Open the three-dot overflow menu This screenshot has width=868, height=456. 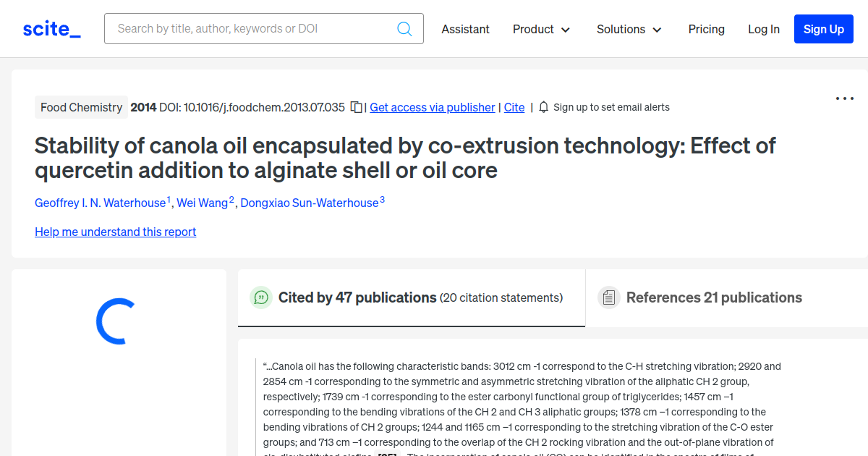pyautogui.click(x=844, y=98)
